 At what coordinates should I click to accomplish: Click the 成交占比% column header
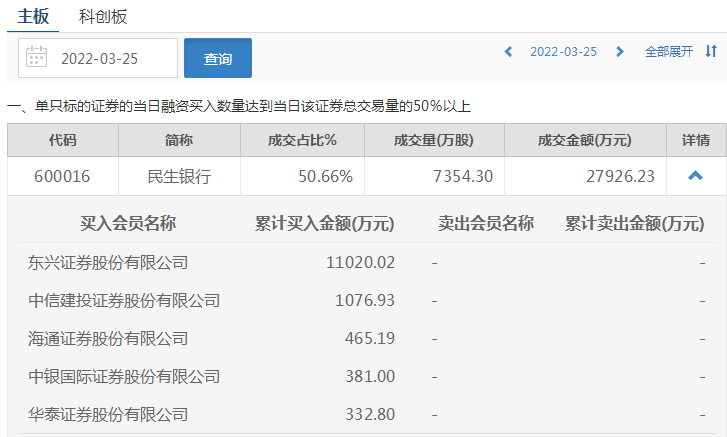[302, 140]
